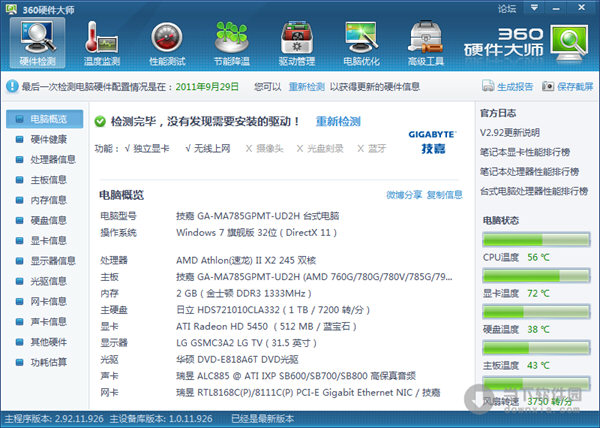Click 微博分享 share link
Viewport: 600px width, 428px height.
pos(404,194)
